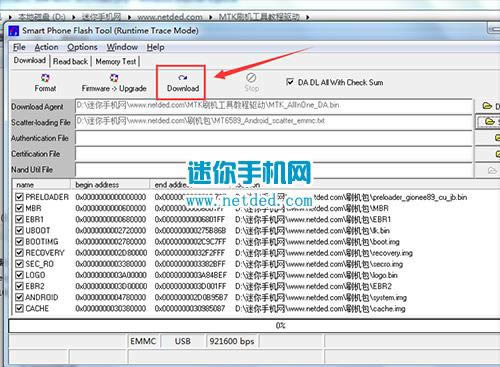This screenshot has height=367, width=500.
Task: Select the lk.bin file path
Action: (x=312, y=231)
